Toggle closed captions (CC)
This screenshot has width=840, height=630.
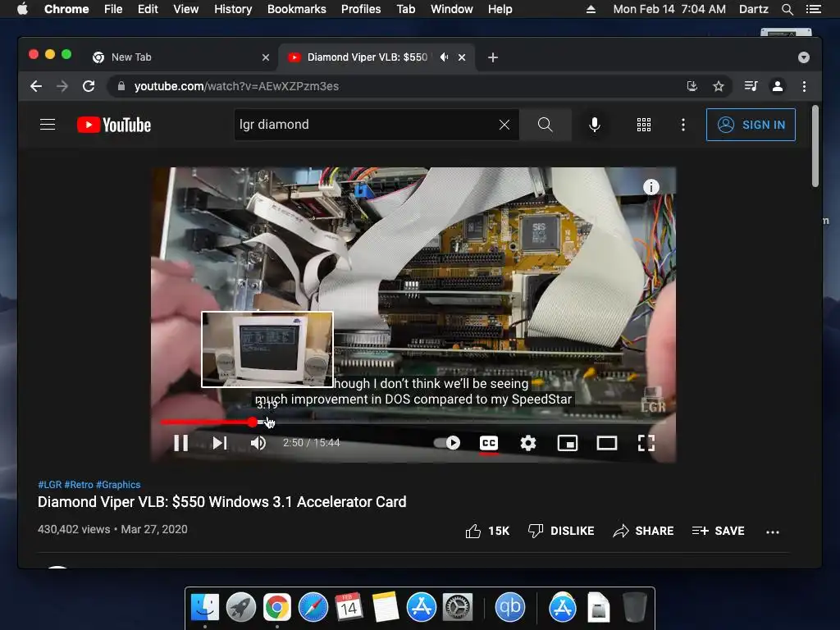489,443
